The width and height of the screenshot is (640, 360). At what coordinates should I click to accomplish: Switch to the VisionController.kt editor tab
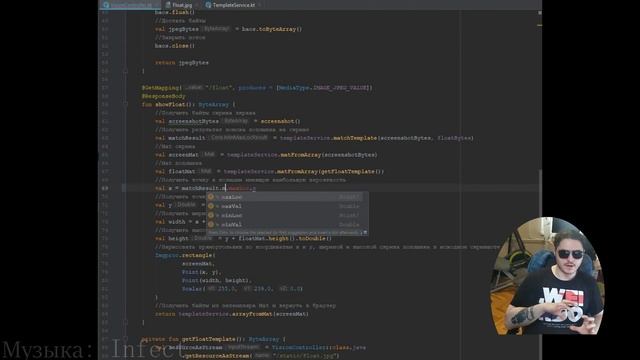(130, 5)
